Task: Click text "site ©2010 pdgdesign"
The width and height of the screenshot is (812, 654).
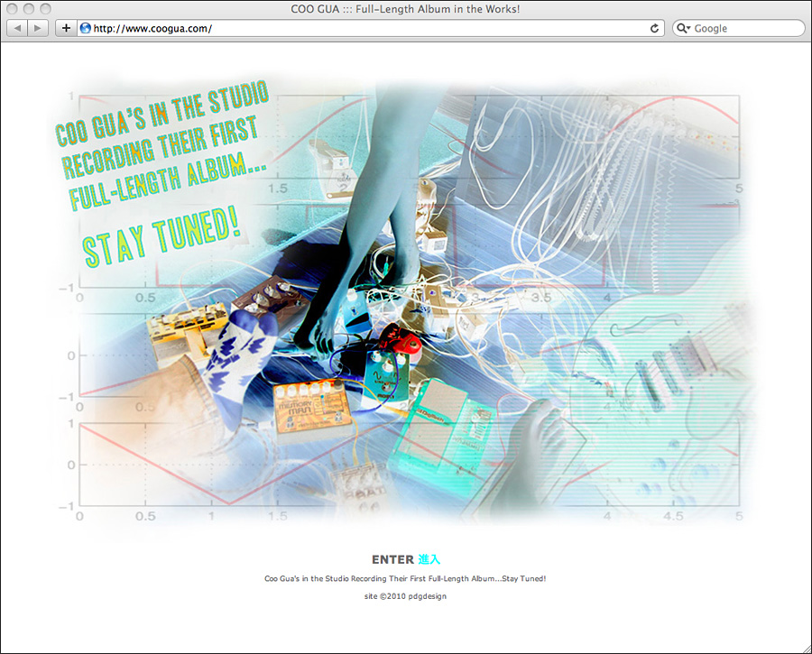Action: pos(405,596)
